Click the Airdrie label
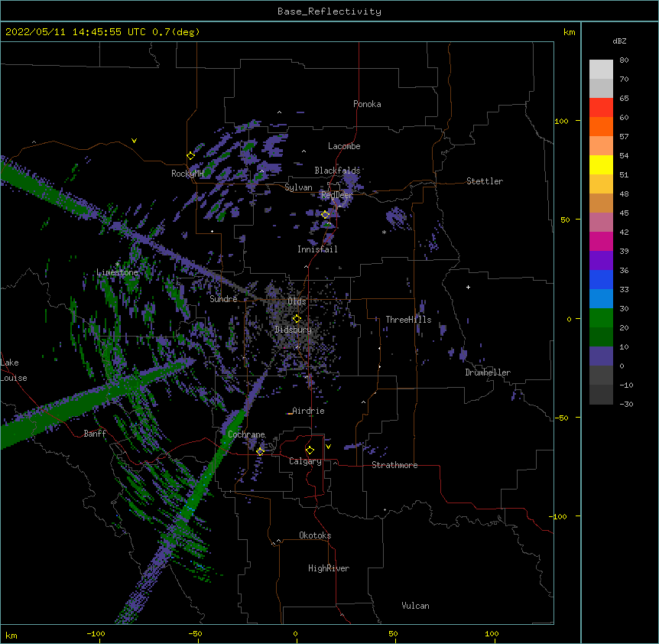Image resolution: width=659 pixels, height=644 pixels. (308, 411)
